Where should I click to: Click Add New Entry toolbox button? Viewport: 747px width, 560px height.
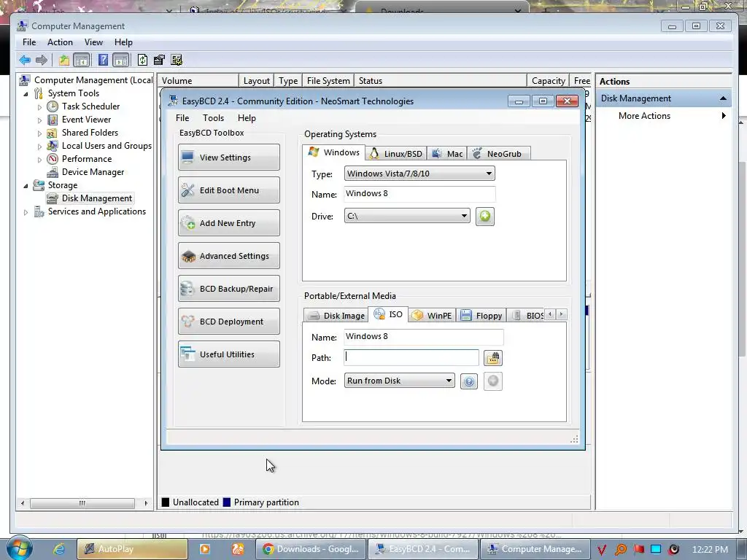click(x=228, y=223)
